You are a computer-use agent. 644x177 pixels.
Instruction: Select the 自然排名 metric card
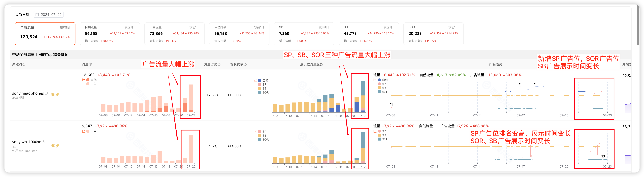239,34
